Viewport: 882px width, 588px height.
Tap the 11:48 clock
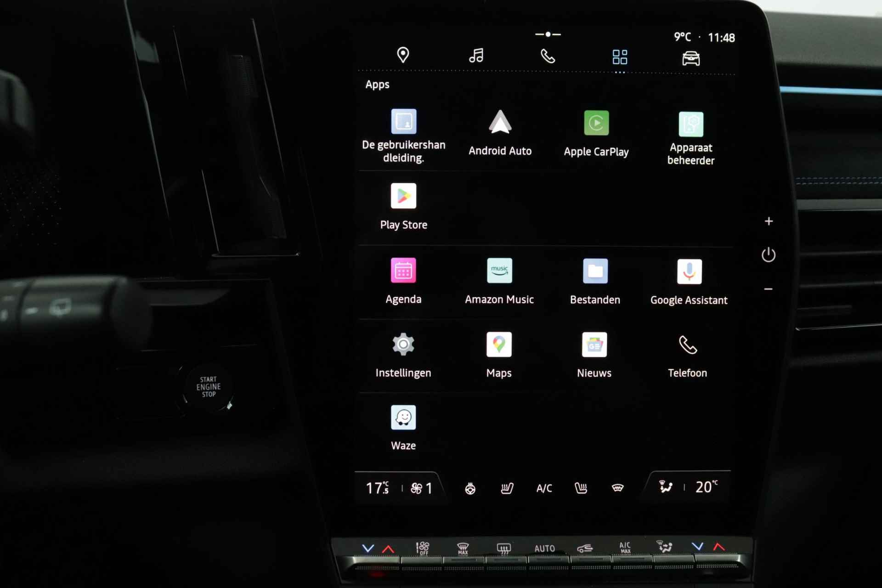(721, 38)
